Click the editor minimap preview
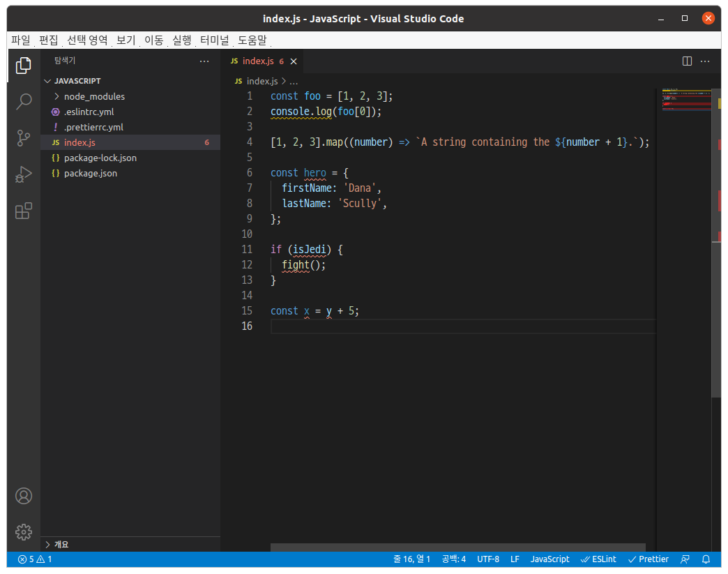 (686, 99)
